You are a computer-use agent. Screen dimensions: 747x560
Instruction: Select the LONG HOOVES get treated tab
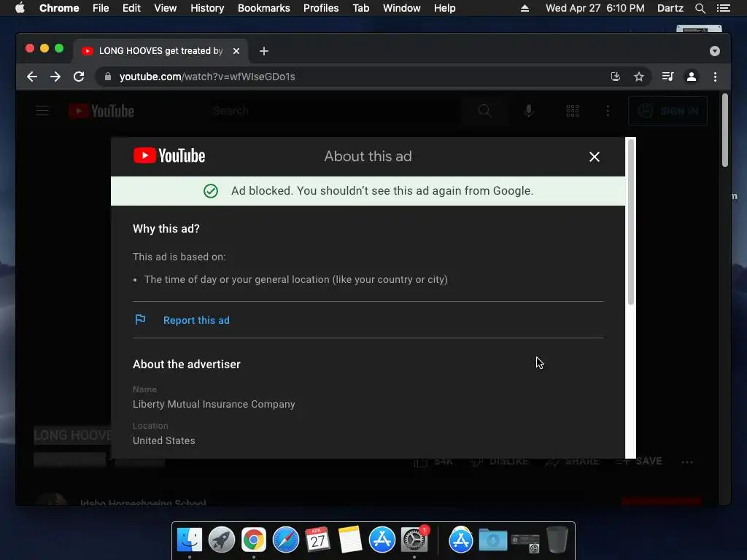tap(160, 51)
